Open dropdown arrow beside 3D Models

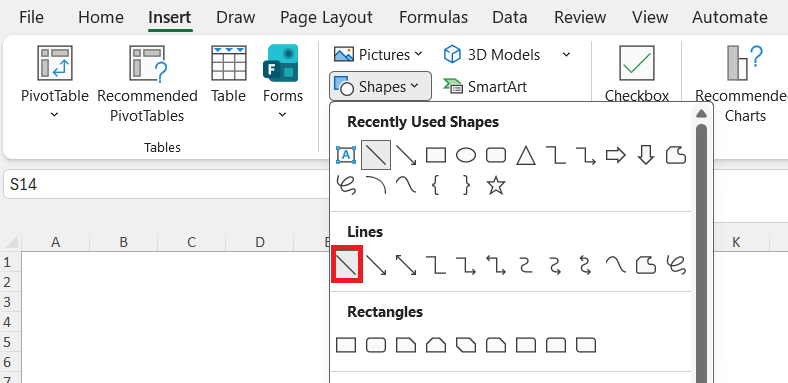(x=566, y=54)
